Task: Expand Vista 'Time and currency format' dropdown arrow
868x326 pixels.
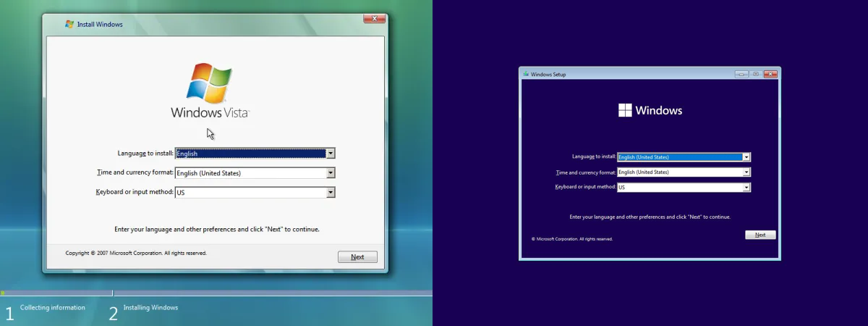Action: [x=331, y=173]
